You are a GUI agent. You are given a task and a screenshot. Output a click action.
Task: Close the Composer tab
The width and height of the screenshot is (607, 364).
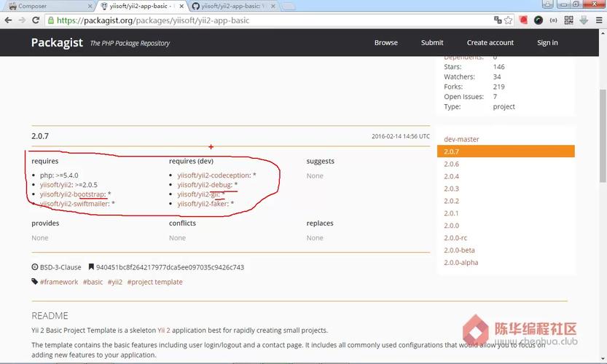[90, 7]
